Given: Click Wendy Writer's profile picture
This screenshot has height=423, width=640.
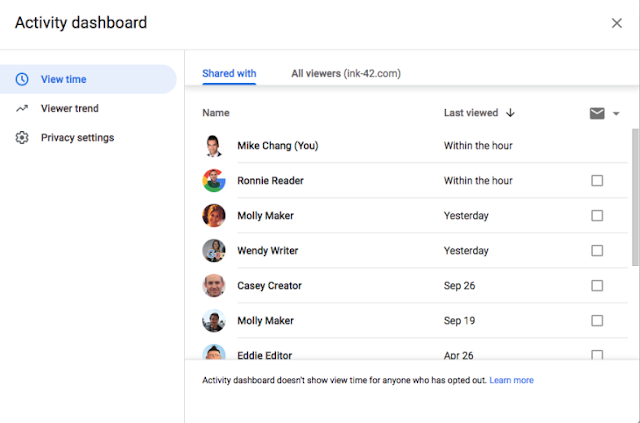Looking at the screenshot, I should (214, 251).
